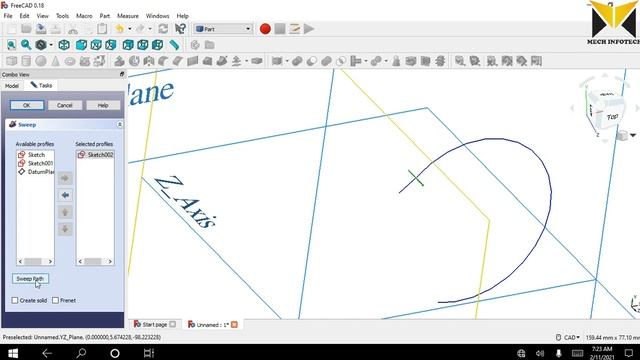Click the Refresh recompute icon
Screen dimensions: 640x360
163,29
